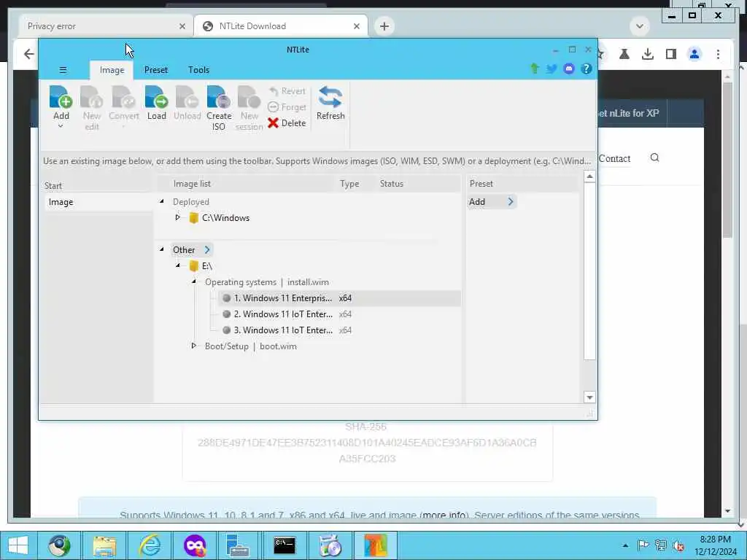Go back in the browser
Viewport: 747px width, 560px height.
29,54
